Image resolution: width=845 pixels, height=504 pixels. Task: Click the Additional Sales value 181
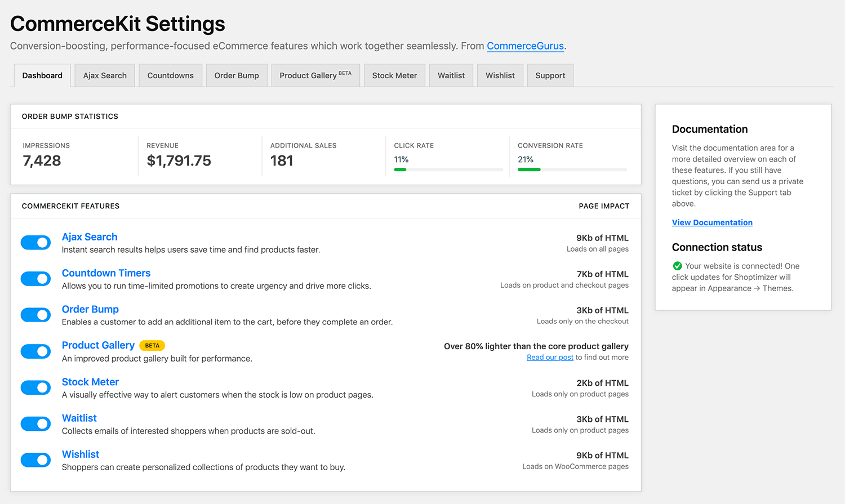click(x=282, y=160)
